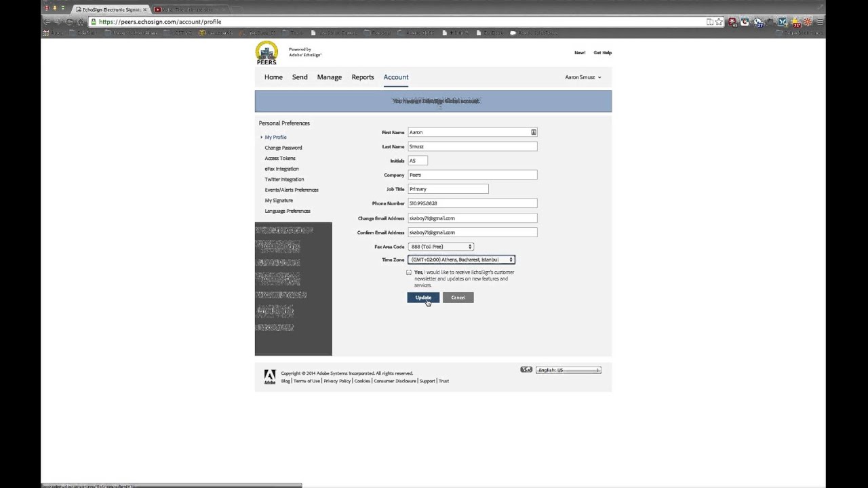Click the Adobe logo in the footer
Viewport: 868px width, 488px height.
click(270, 377)
